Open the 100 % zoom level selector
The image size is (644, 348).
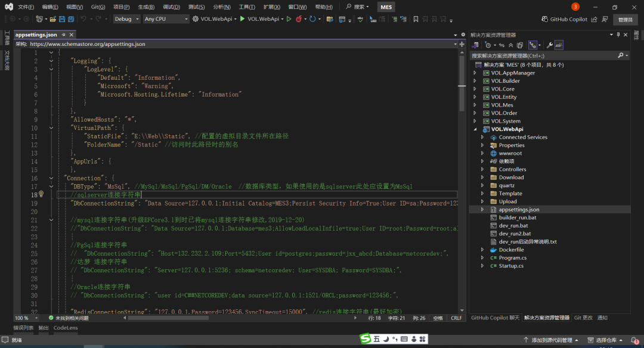click(x=26, y=318)
